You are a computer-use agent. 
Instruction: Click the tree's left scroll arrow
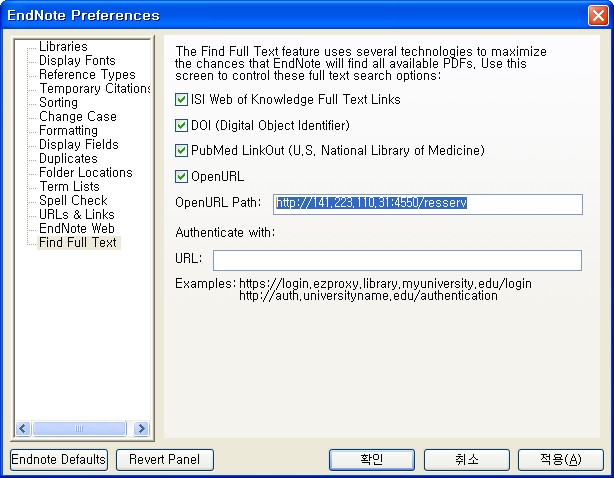pyautogui.click(x=23, y=428)
